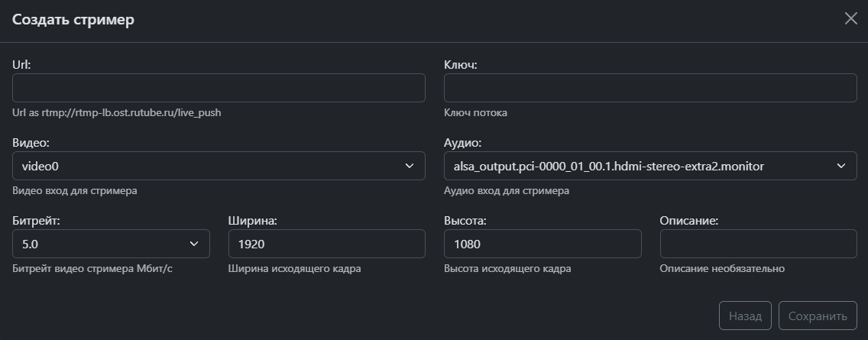Screen dimensions: 868x340
Task: Focus the Ключ stream key field
Action: coord(649,88)
